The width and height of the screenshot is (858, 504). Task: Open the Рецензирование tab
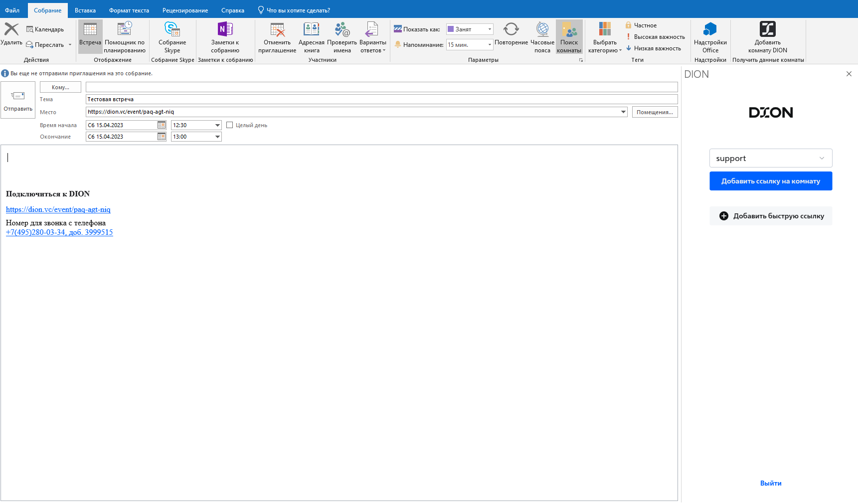[x=185, y=10]
